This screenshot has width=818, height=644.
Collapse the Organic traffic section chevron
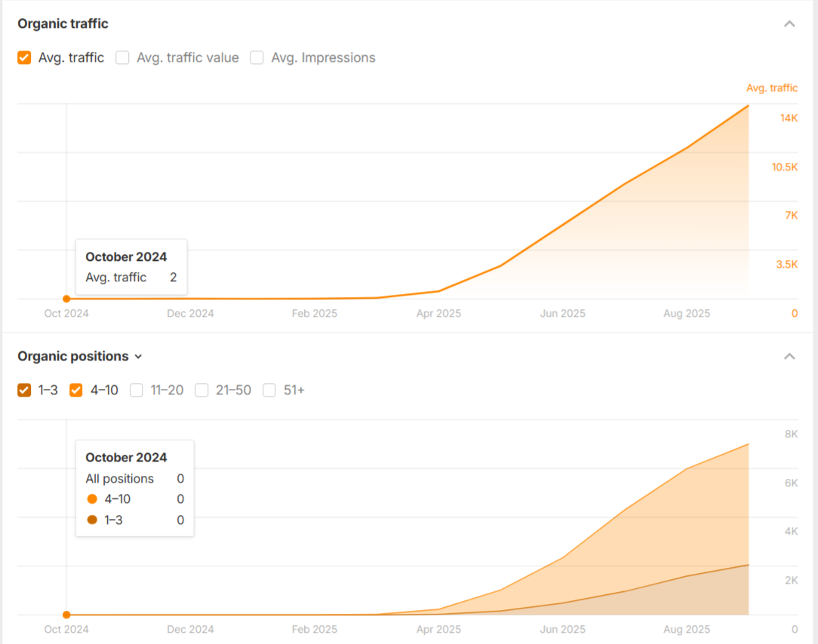pos(789,23)
